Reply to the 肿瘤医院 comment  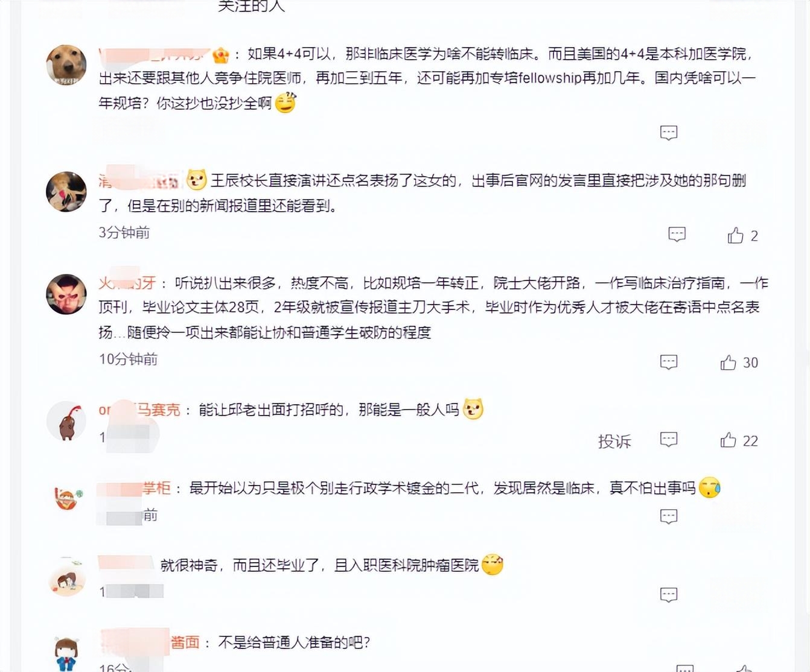668,595
